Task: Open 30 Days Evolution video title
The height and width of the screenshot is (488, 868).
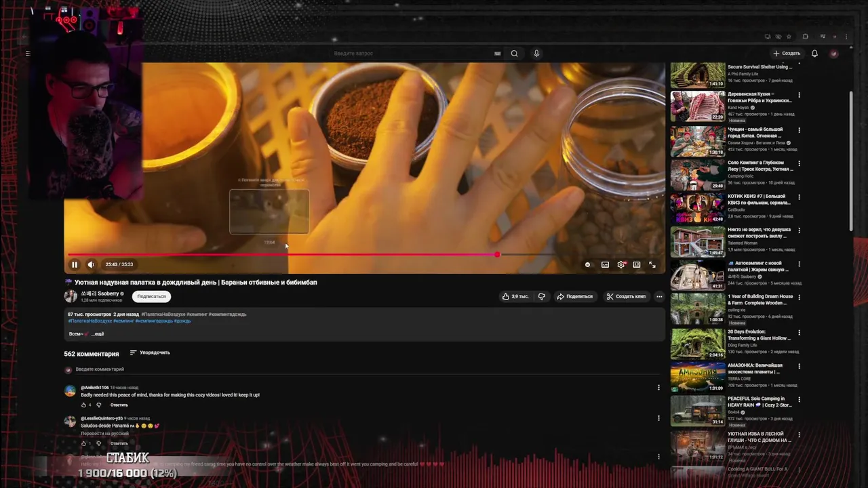Action: point(759,335)
